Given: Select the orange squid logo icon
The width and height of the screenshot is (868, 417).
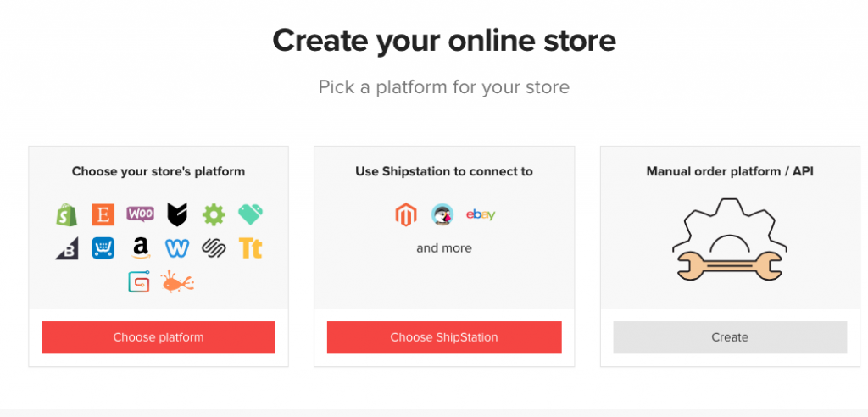Looking at the screenshot, I should (177, 281).
